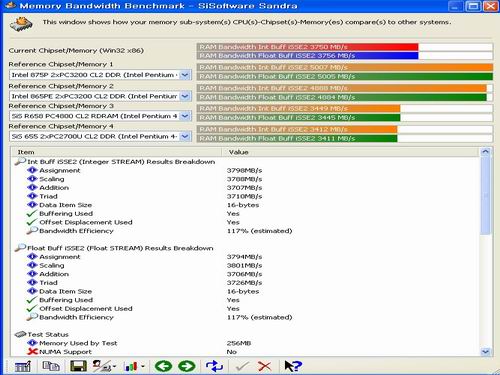Click magnifier icon beside Int Buff iSSE2 Results Breakdown

coord(20,162)
